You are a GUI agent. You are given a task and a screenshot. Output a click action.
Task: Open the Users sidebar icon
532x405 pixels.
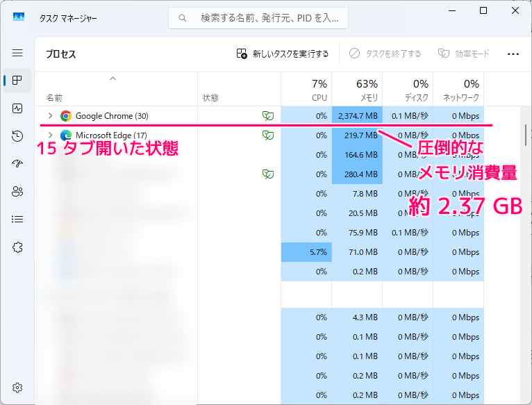[x=17, y=192]
